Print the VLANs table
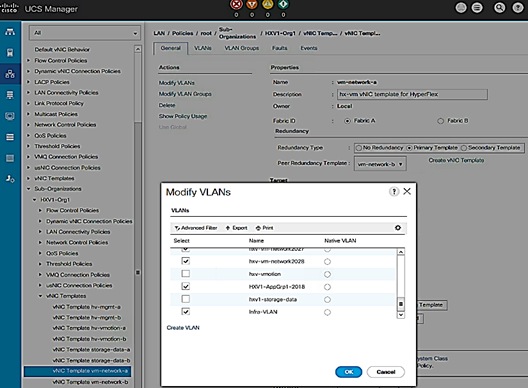Viewport: 528px width, 388px height. (x=264, y=228)
